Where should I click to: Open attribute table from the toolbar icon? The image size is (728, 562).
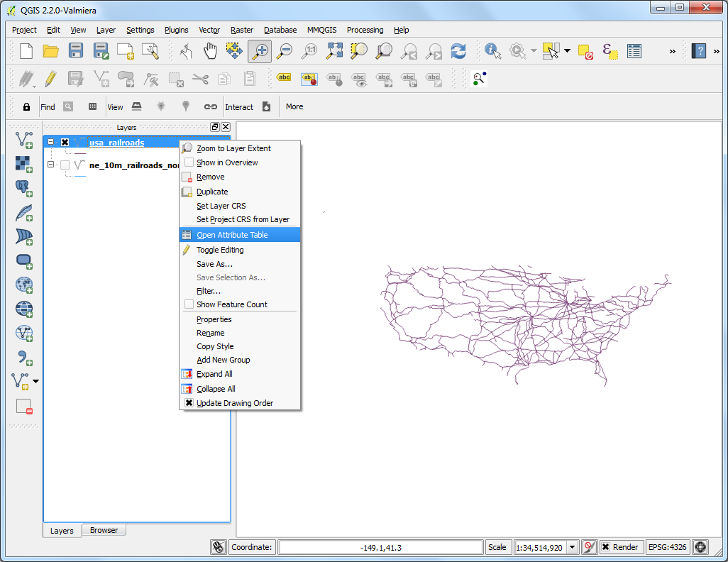tap(634, 51)
